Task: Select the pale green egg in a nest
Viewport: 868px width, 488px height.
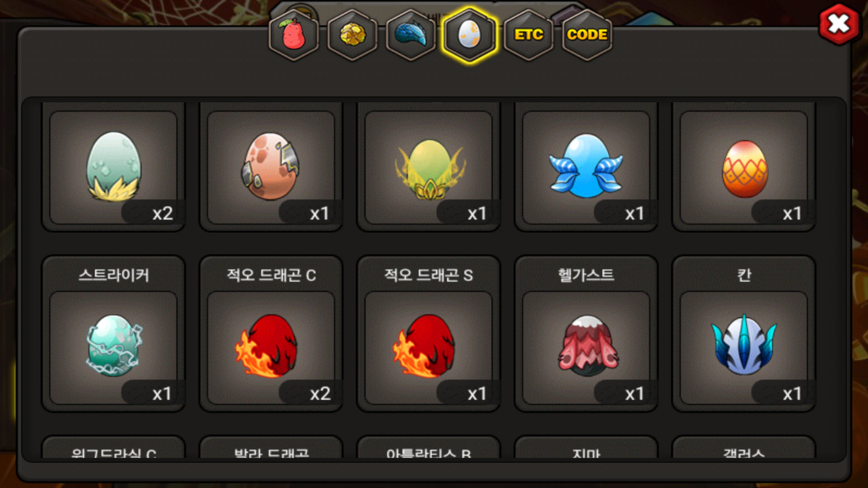Action: point(113,167)
